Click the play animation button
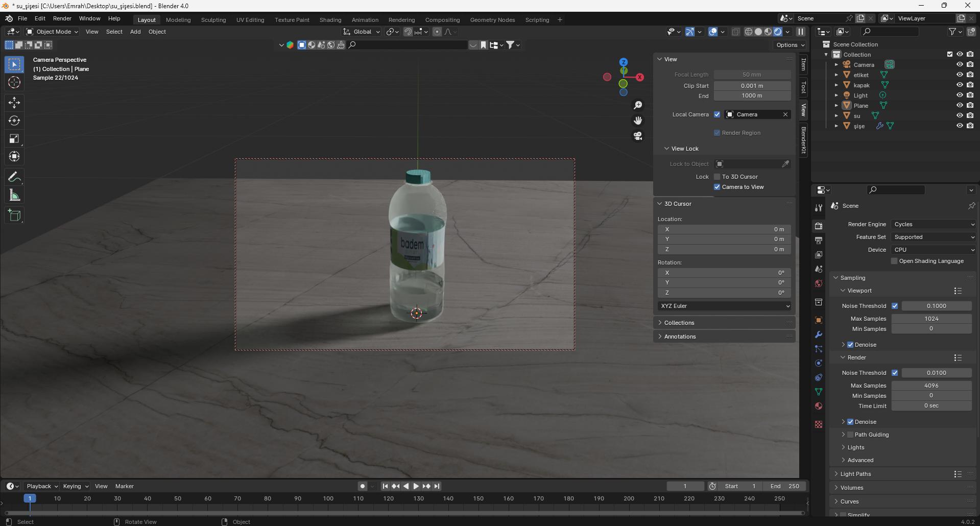 (x=416, y=486)
